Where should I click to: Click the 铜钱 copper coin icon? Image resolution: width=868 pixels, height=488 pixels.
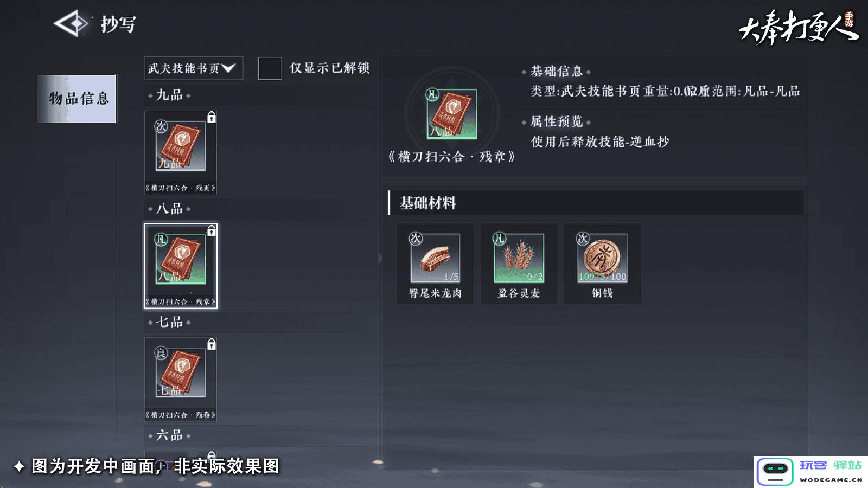click(x=602, y=258)
